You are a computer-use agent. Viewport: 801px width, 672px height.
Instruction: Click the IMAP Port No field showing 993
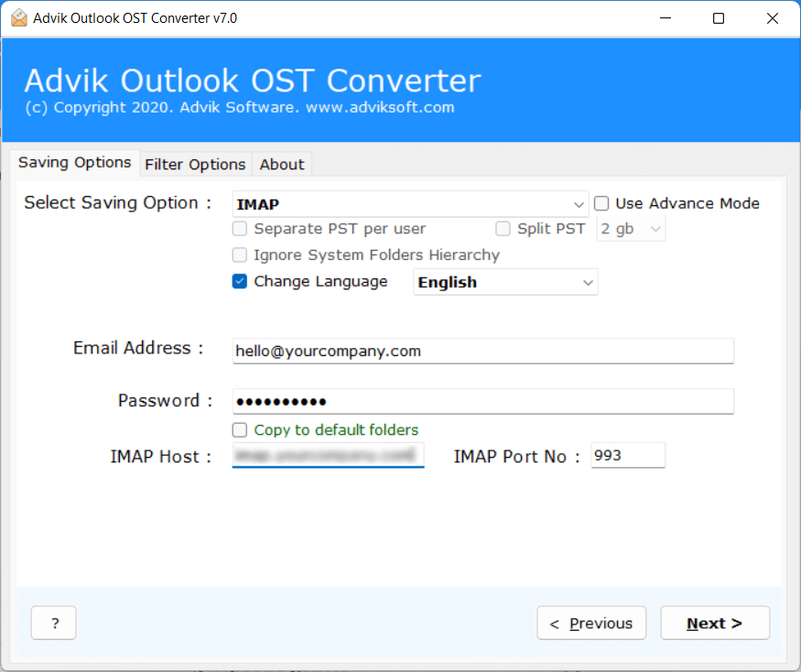628,455
